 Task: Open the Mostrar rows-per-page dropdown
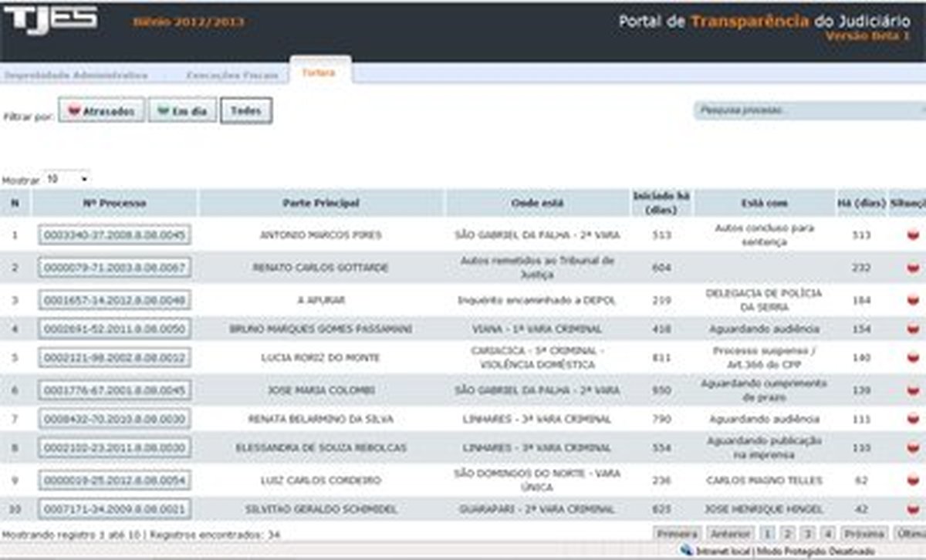point(67,179)
